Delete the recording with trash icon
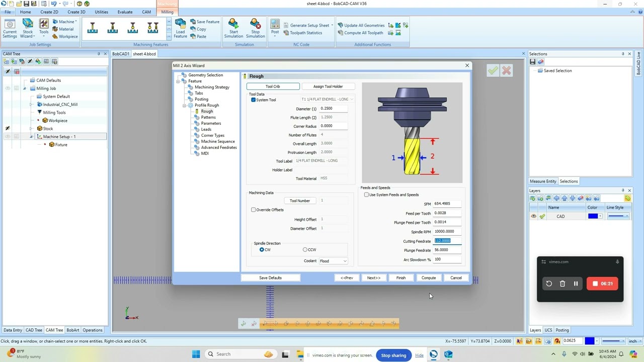This screenshot has width=644, height=362. pos(562,284)
